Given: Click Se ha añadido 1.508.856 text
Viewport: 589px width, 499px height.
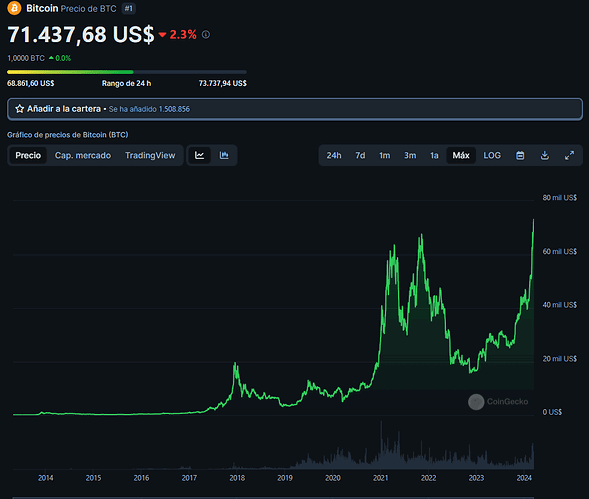Looking at the screenshot, I should click(149, 109).
